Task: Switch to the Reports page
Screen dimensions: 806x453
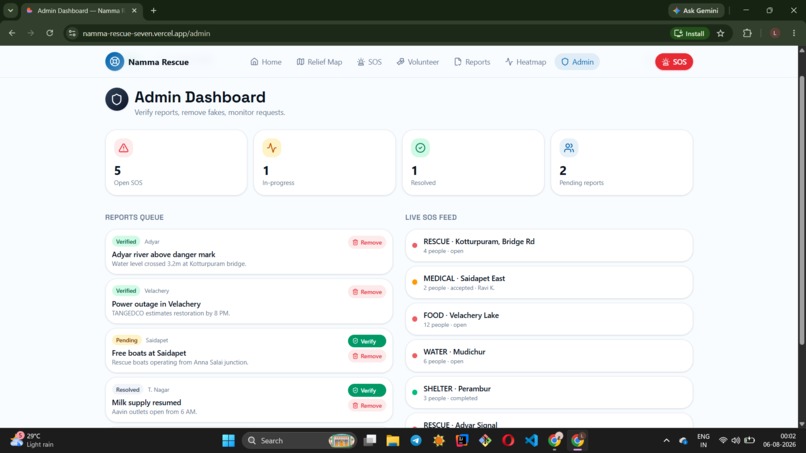Action: pyautogui.click(x=472, y=62)
